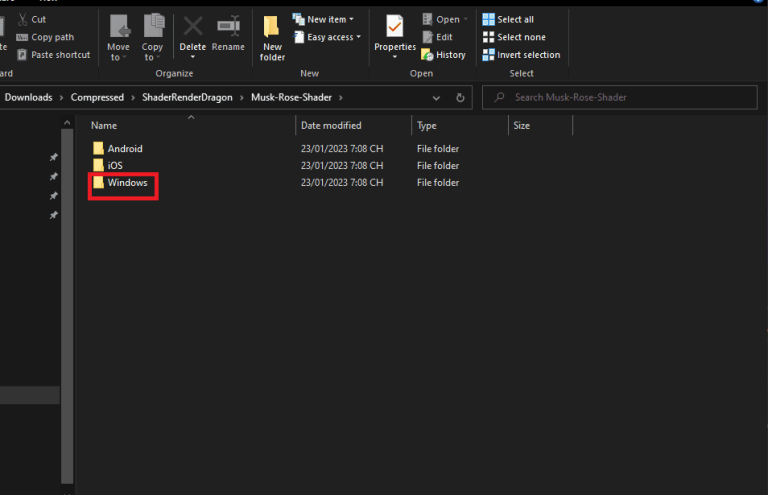Click the History icon in Open group

coord(443,55)
